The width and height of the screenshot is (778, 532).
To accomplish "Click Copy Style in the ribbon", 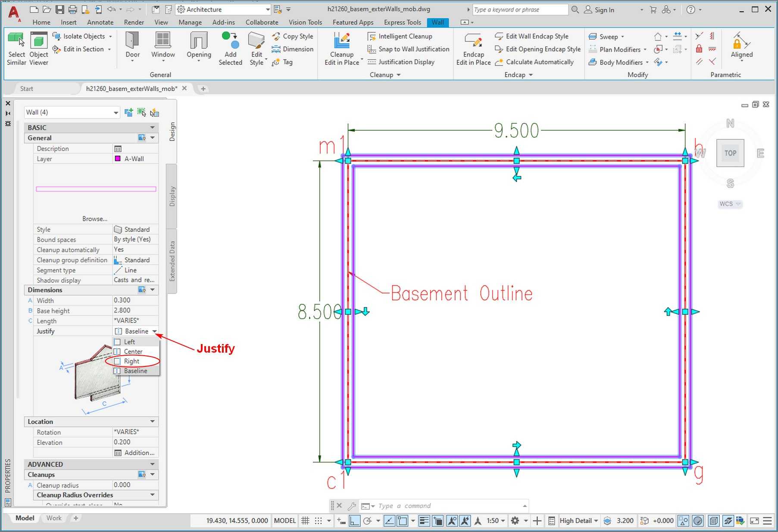I will tap(293, 37).
